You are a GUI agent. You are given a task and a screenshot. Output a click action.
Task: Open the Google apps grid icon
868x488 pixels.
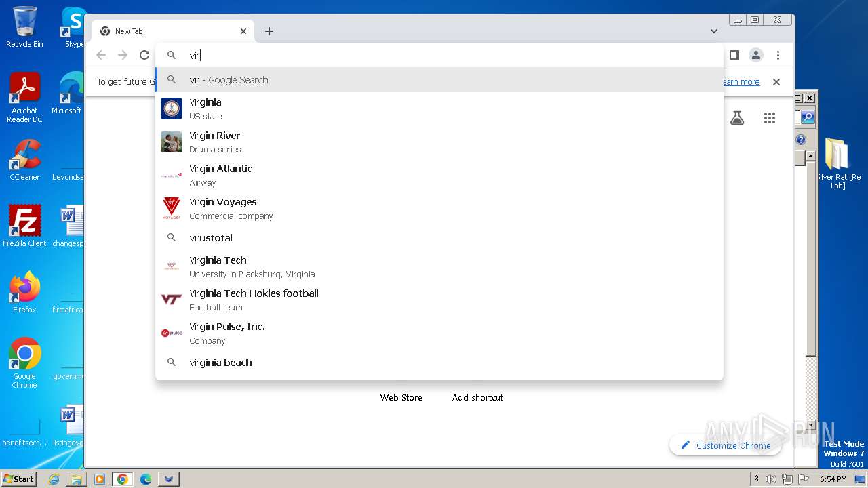769,118
